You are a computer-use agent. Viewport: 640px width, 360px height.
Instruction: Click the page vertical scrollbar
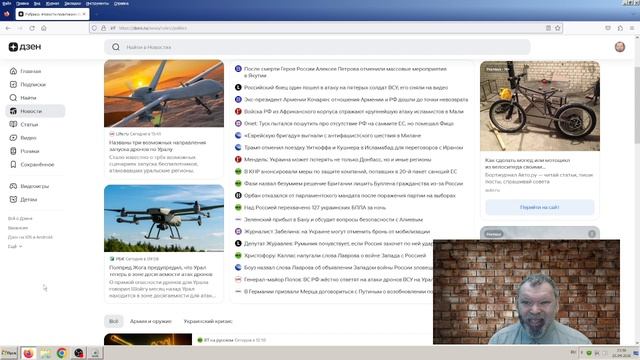[637, 105]
